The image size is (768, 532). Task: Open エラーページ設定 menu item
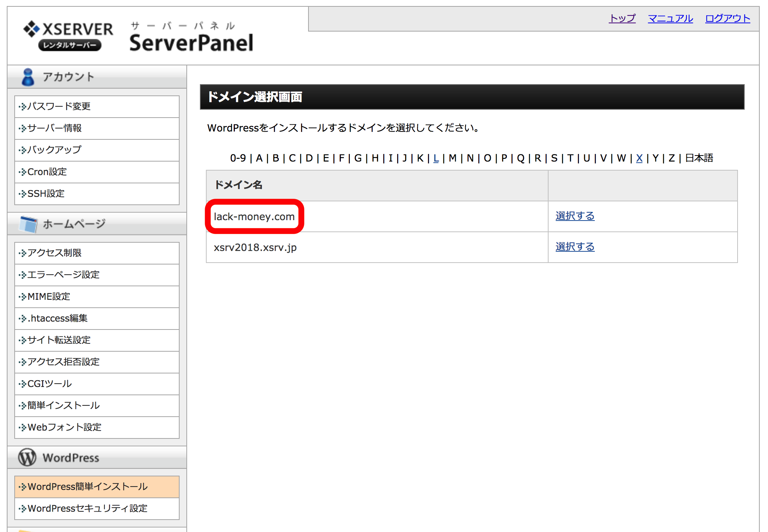click(x=97, y=275)
